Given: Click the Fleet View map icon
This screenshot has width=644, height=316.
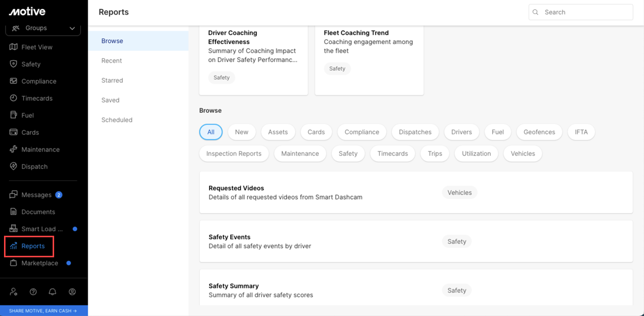Looking at the screenshot, I should [14, 47].
